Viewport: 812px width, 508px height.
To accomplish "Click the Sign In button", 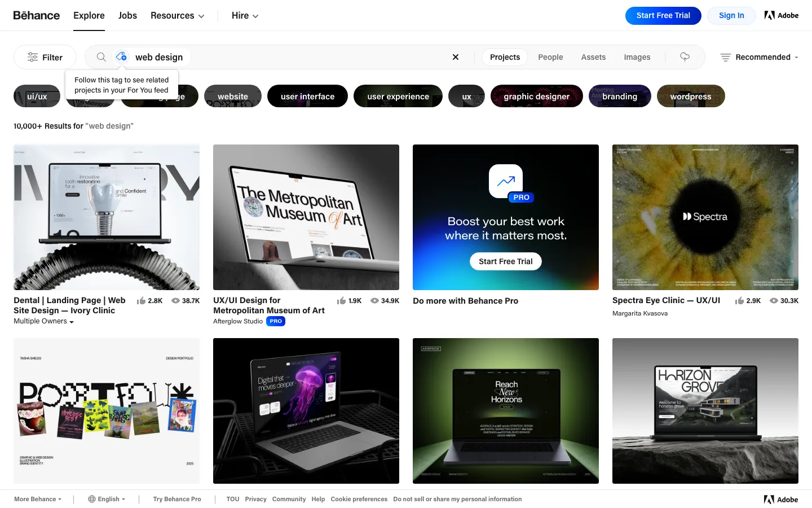I will pos(731,16).
